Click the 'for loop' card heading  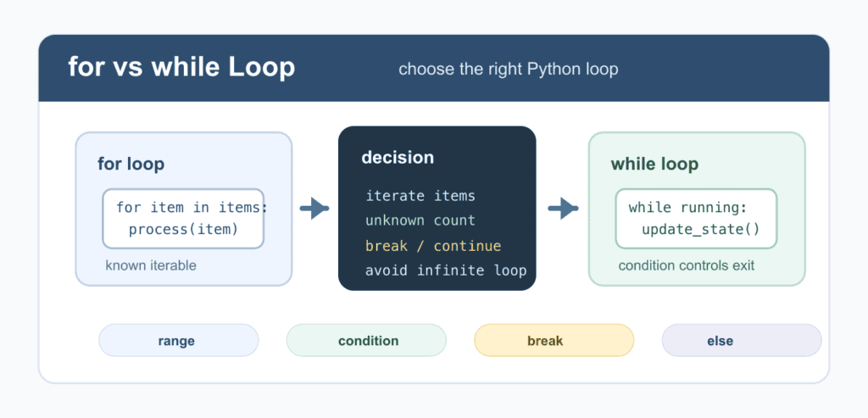tap(131, 164)
